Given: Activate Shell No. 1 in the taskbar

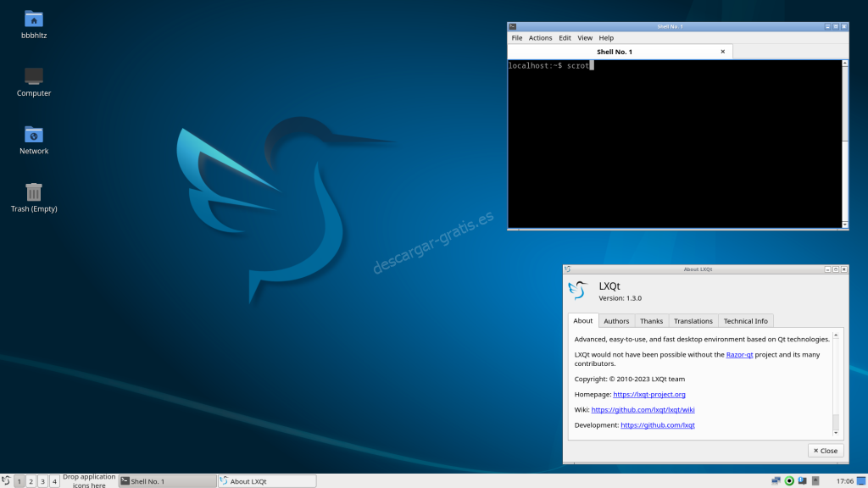Looking at the screenshot, I should tap(168, 481).
